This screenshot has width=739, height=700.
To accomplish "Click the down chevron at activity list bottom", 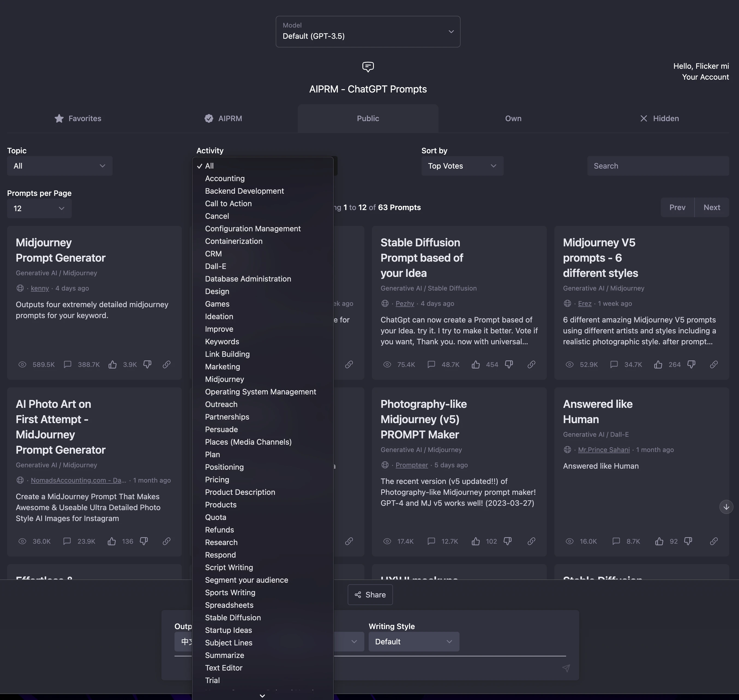I will click(x=262, y=696).
